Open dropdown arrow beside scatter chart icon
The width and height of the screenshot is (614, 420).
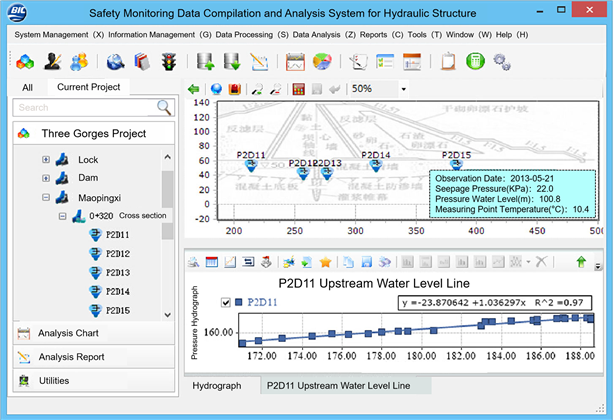pos(528,262)
